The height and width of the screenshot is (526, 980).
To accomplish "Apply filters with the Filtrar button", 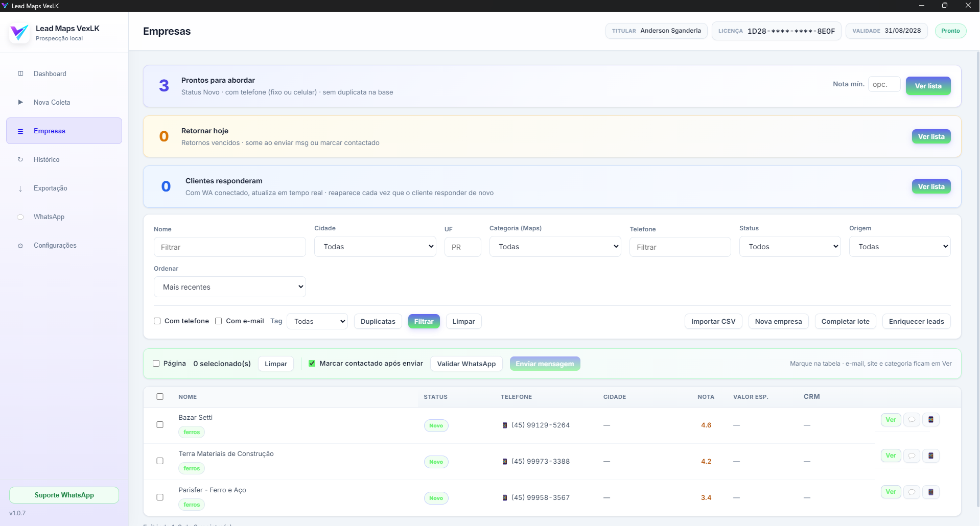I will [x=424, y=321].
